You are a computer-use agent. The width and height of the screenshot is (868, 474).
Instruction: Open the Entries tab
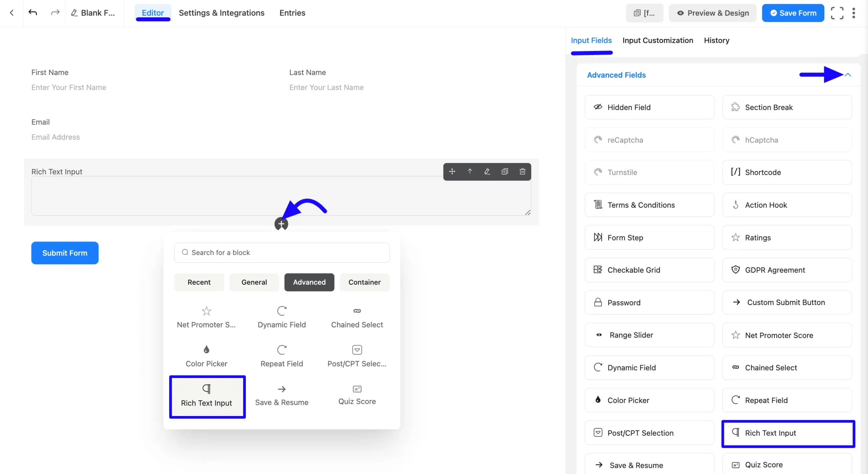pyautogui.click(x=292, y=13)
